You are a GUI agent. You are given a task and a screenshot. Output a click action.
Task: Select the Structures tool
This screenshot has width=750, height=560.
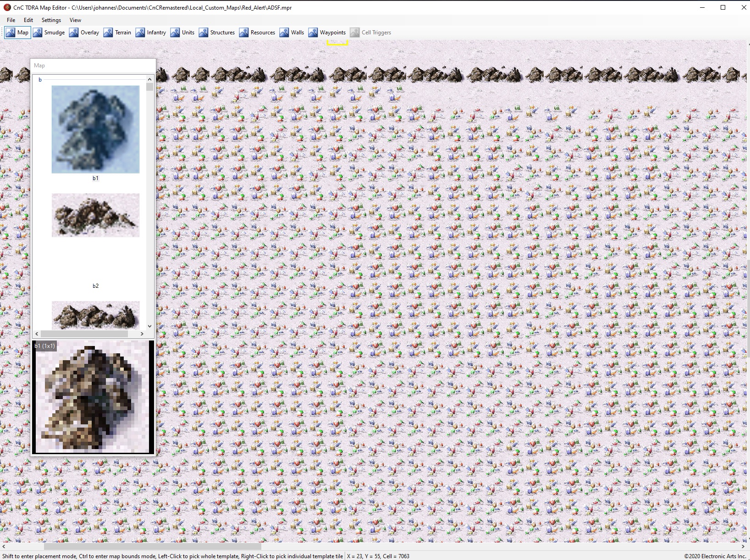[x=217, y=33]
